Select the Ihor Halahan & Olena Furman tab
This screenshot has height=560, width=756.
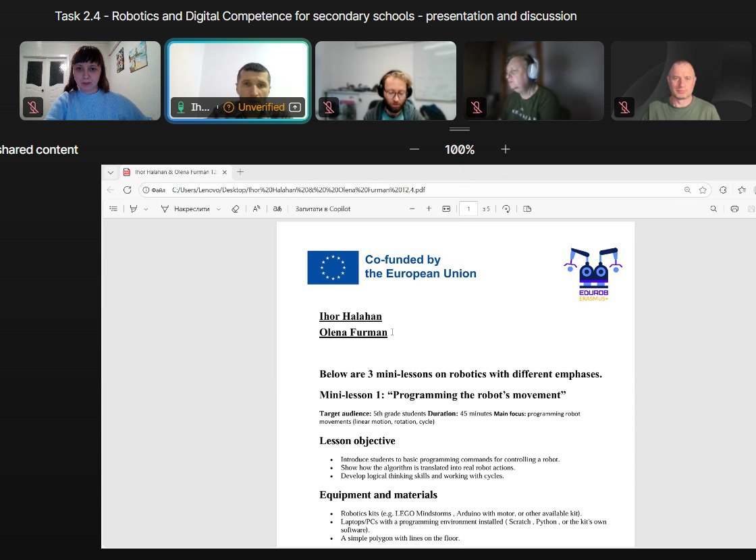click(x=174, y=172)
